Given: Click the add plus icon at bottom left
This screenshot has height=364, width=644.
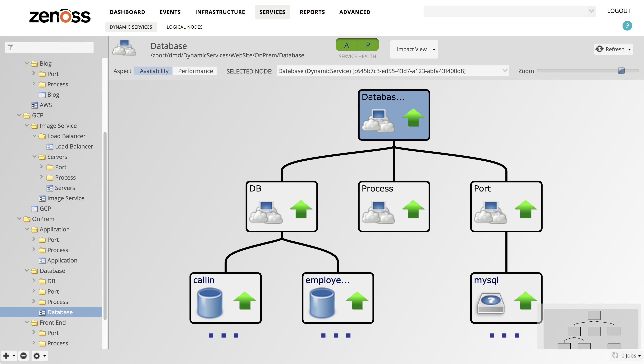Looking at the screenshot, I should (6, 356).
